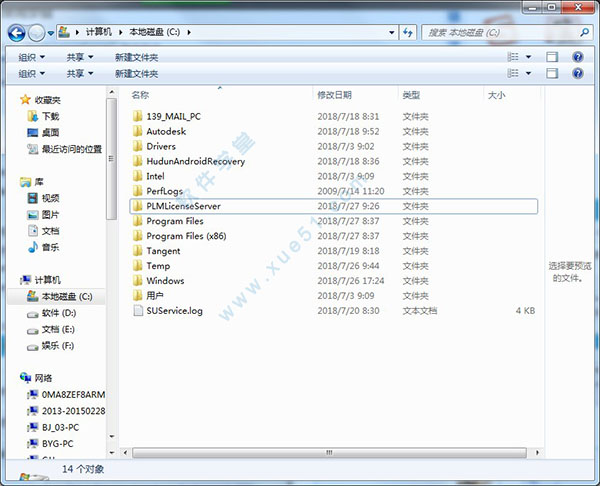600x486 pixels.
Task: Toggle preview pane in the upper toolbar row
Action: click(x=551, y=57)
